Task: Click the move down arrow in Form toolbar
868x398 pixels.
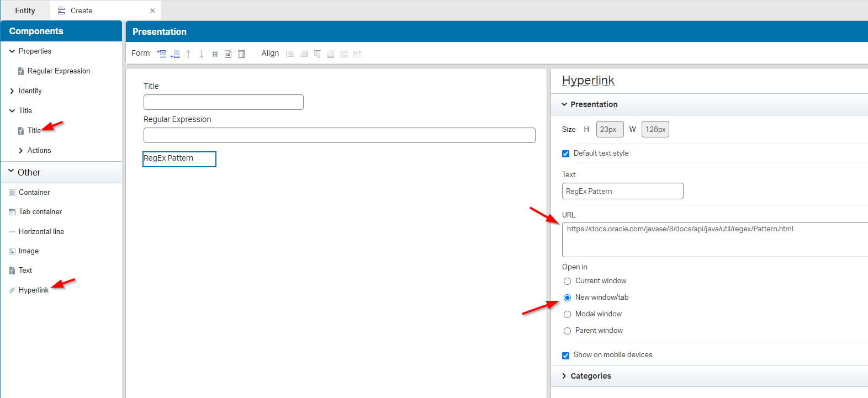Action: click(x=202, y=54)
